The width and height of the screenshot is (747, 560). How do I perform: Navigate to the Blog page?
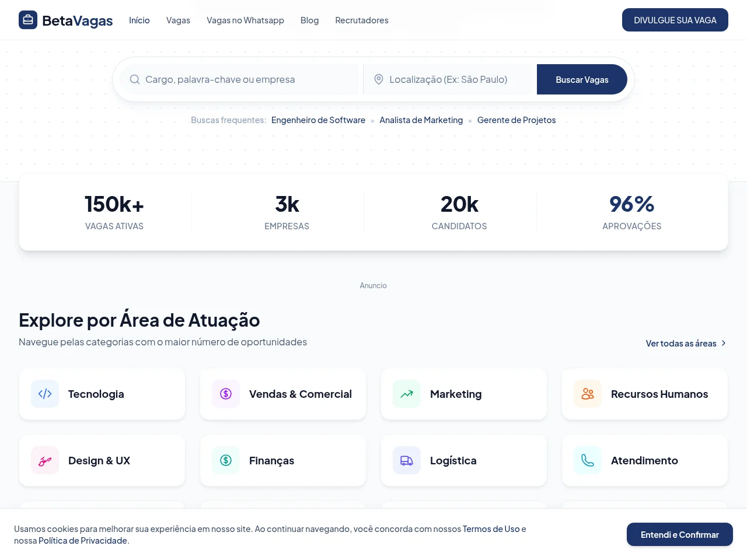pyautogui.click(x=309, y=20)
